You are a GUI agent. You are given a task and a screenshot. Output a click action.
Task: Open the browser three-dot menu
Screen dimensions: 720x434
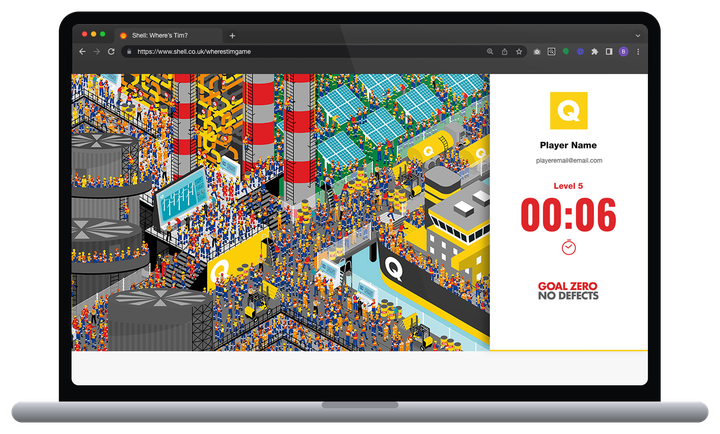638,52
